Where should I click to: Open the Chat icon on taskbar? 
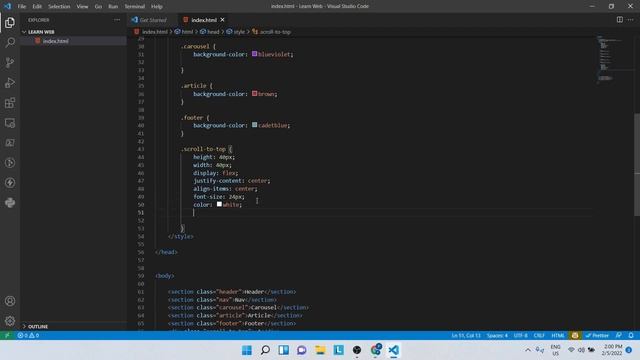(x=302, y=350)
